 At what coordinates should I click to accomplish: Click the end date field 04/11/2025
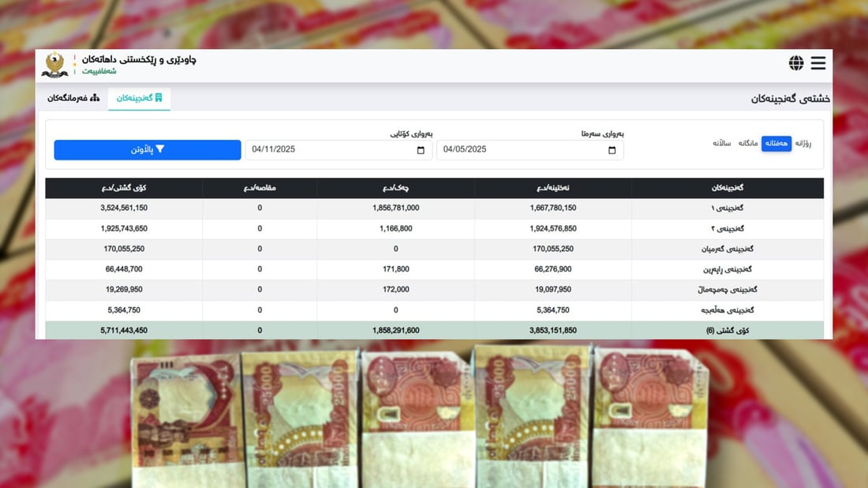[x=331, y=150]
